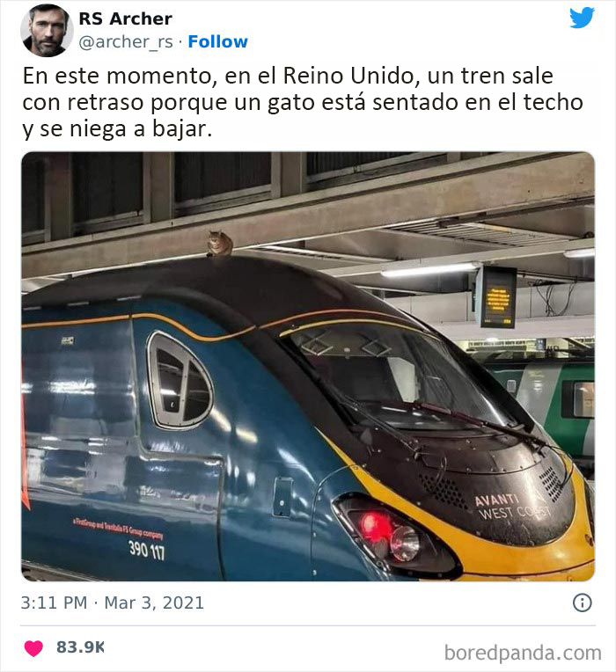Click the cat sitting on the train roof
616x672 pixels.
click(x=220, y=244)
